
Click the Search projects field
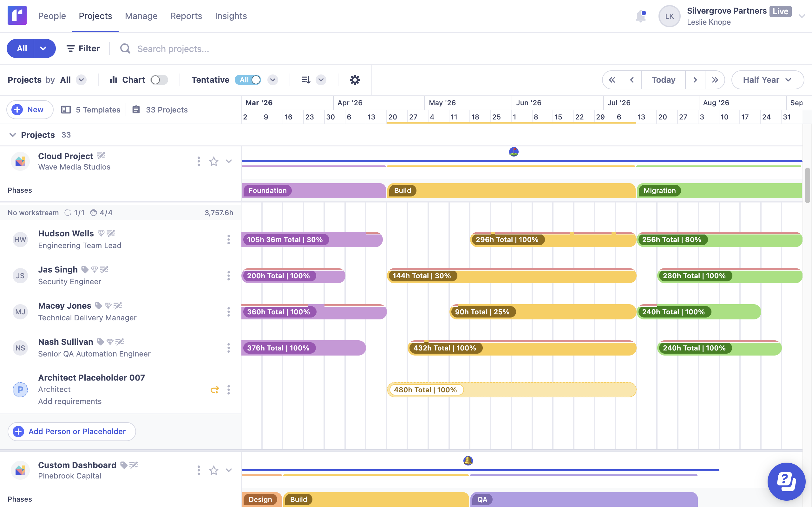coord(173,49)
